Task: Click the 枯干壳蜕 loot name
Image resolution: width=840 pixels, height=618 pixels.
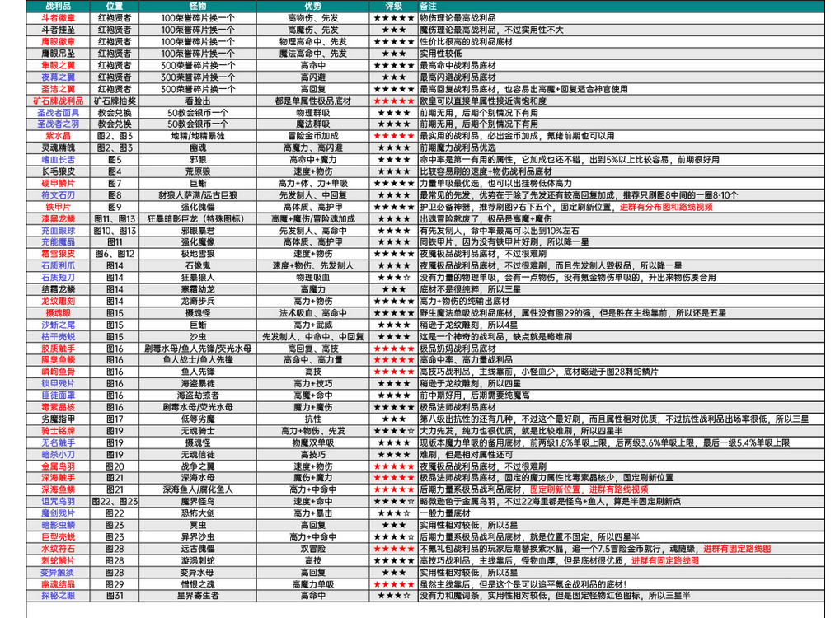Action: point(58,336)
